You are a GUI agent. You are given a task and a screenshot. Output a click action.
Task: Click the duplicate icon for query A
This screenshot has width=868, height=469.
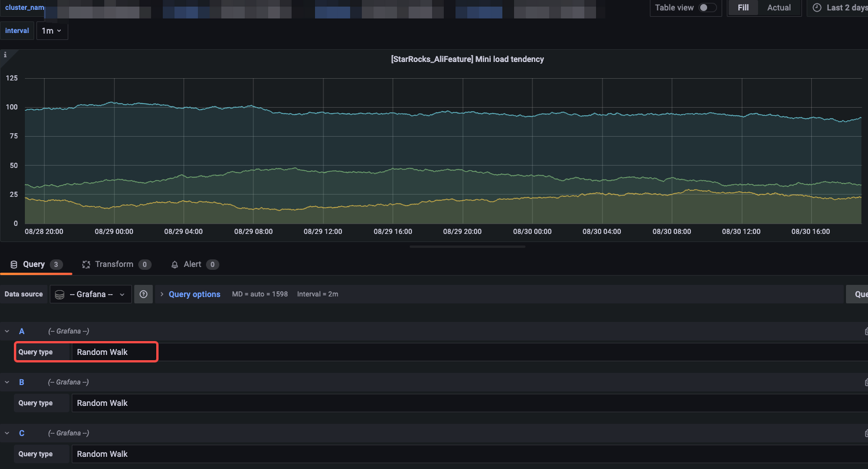[866, 331]
